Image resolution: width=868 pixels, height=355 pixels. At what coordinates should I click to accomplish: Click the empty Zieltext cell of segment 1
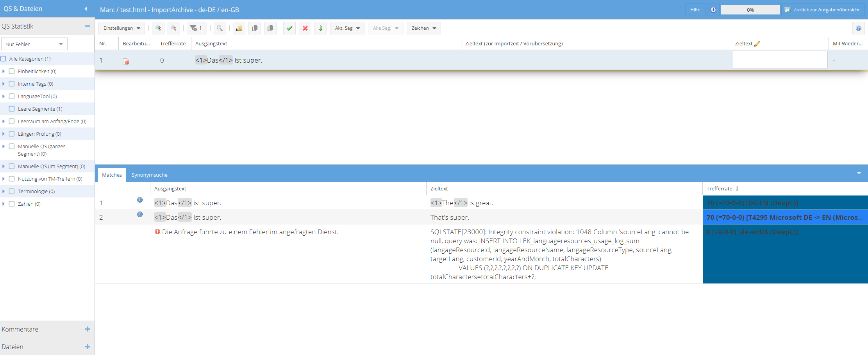tap(779, 60)
